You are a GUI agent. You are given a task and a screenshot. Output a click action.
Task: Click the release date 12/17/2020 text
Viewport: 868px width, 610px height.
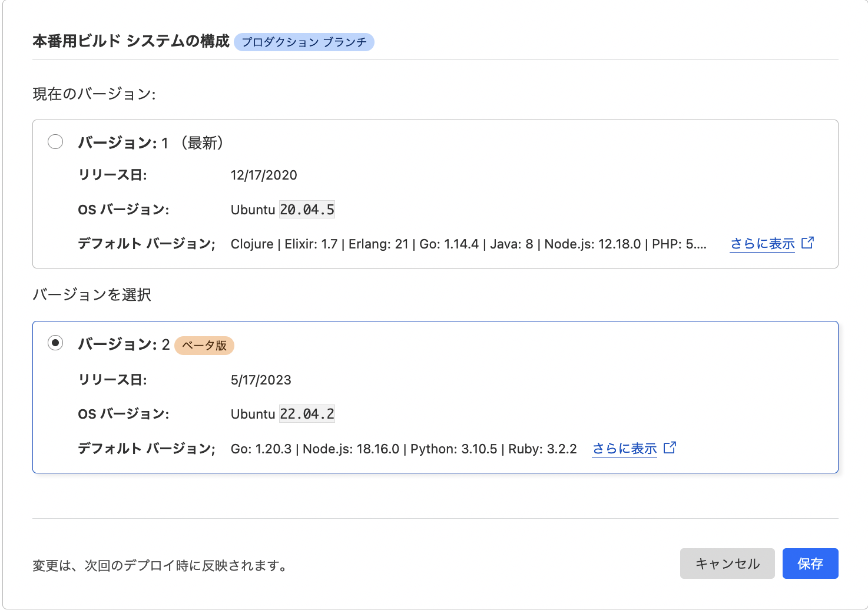click(264, 175)
